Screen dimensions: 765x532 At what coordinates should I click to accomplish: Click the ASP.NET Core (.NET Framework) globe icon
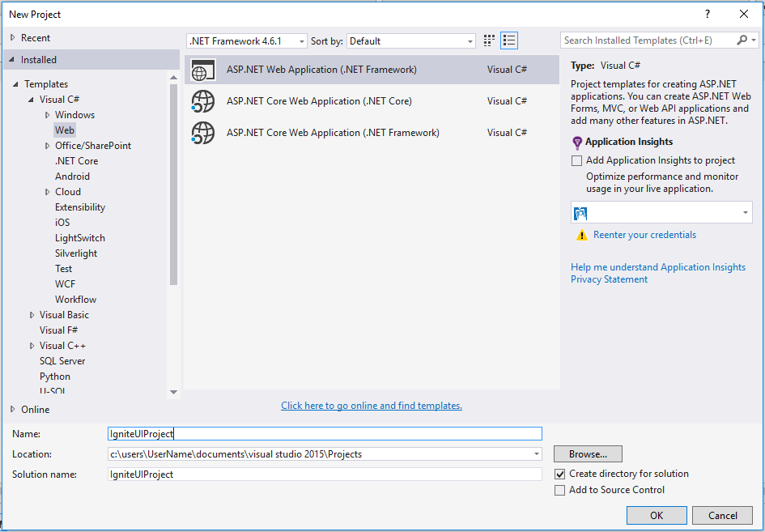[x=203, y=133]
